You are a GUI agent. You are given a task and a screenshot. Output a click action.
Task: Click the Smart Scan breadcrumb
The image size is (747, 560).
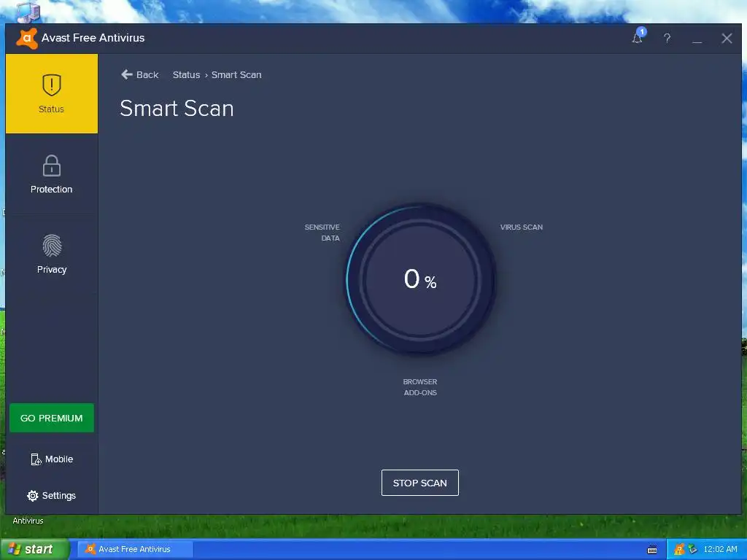pos(236,75)
